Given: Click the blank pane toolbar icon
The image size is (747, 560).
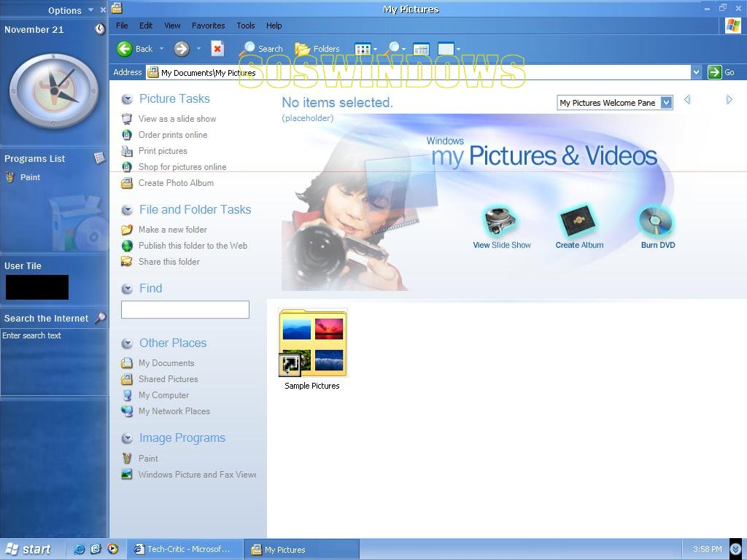Looking at the screenshot, I should tap(446, 49).
